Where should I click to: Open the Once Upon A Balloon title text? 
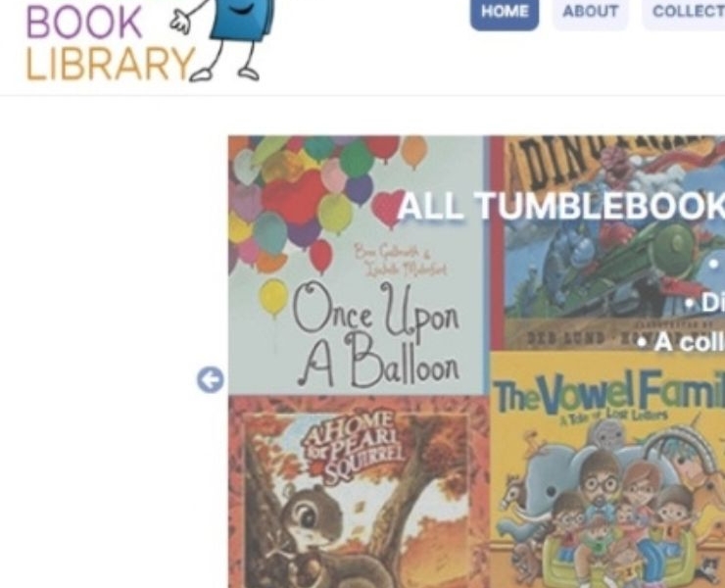coord(376,335)
